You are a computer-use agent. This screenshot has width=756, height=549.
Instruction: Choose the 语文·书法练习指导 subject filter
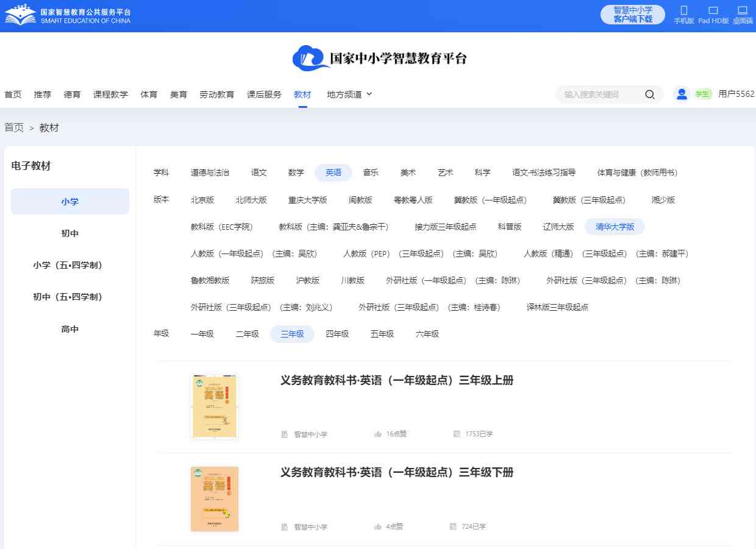pyautogui.click(x=544, y=172)
